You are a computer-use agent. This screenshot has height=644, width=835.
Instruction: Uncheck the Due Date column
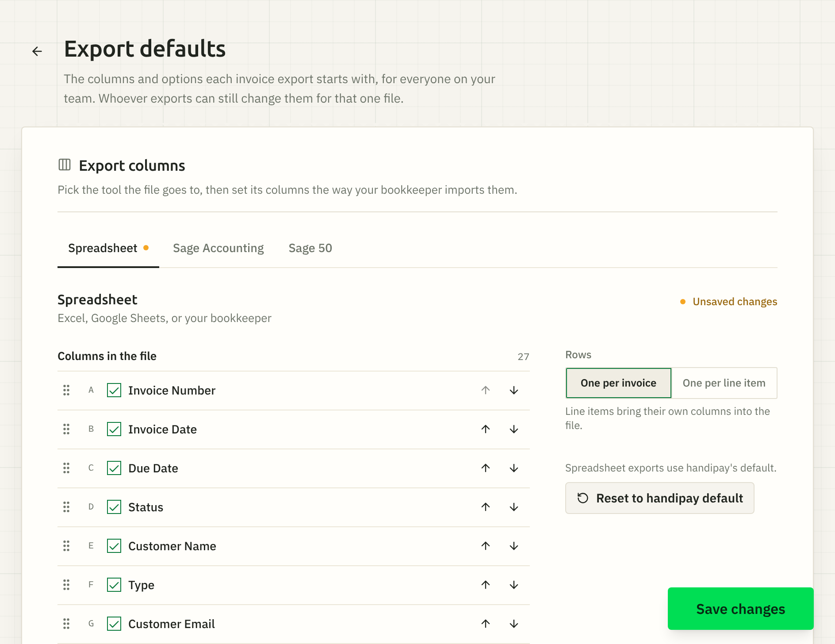tap(114, 468)
